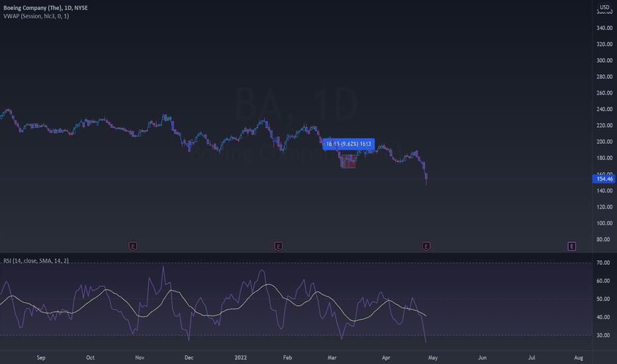Open the earnings marker below late April
The height and width of the screenshot is (364, 617).
426,246
